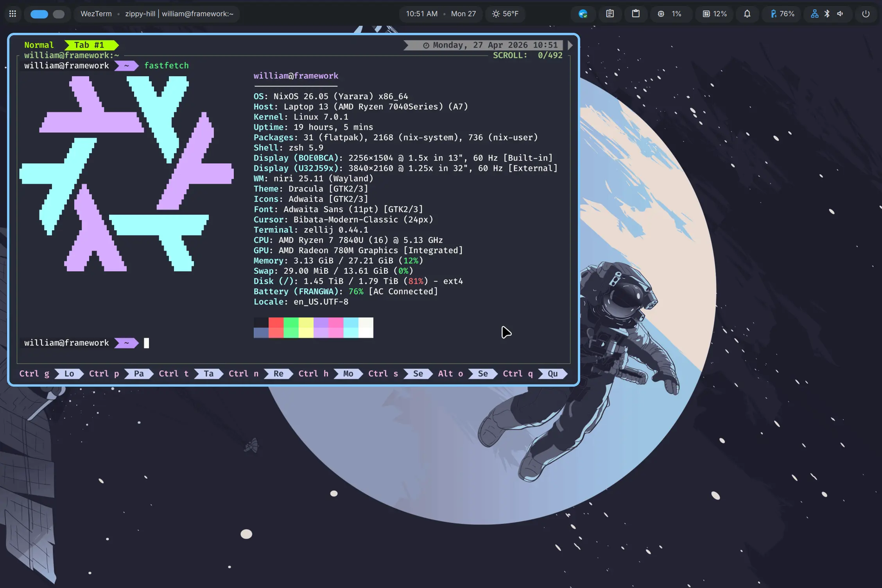
Task: Expand the arrow beside the zellij datetime
Action: [569, 45]
